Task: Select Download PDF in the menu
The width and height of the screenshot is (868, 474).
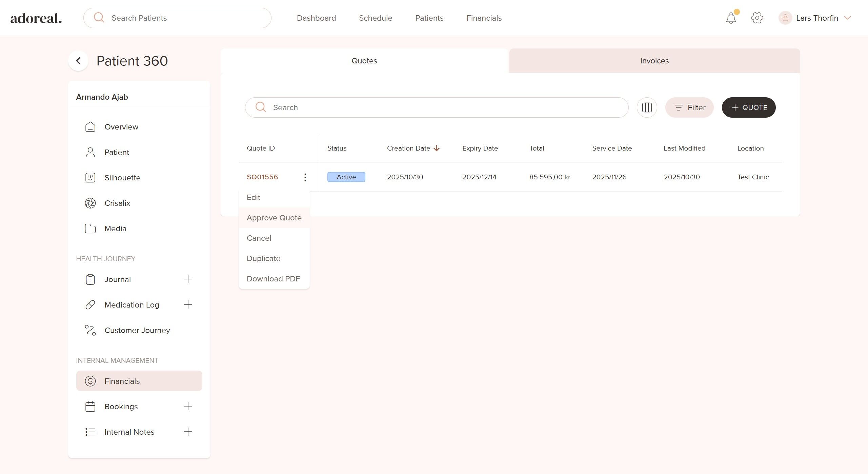Action: click(273, 279)
